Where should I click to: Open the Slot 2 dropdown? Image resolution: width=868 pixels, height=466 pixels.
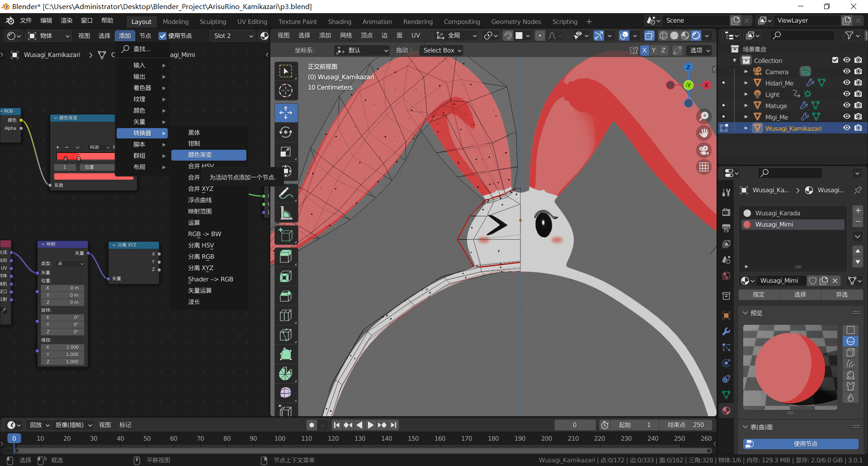(x=232, y=36)
